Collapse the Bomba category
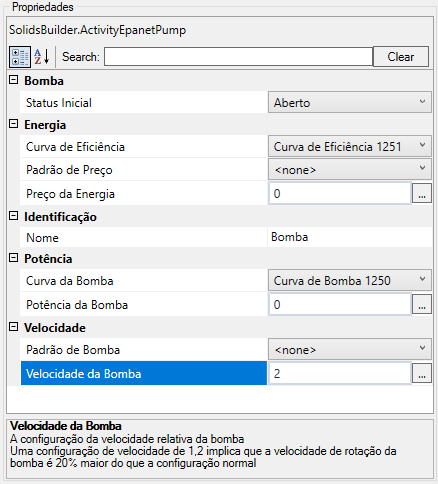The width and height of the screenshot is (438, 484). [13, 80]
